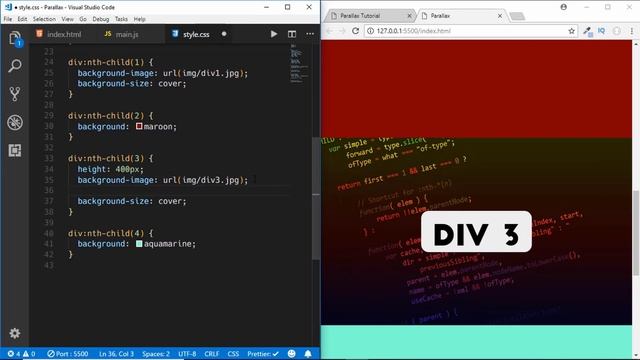640x360 pixels.
Task: Open the Extensions view
Action: [x=15, y=151]
